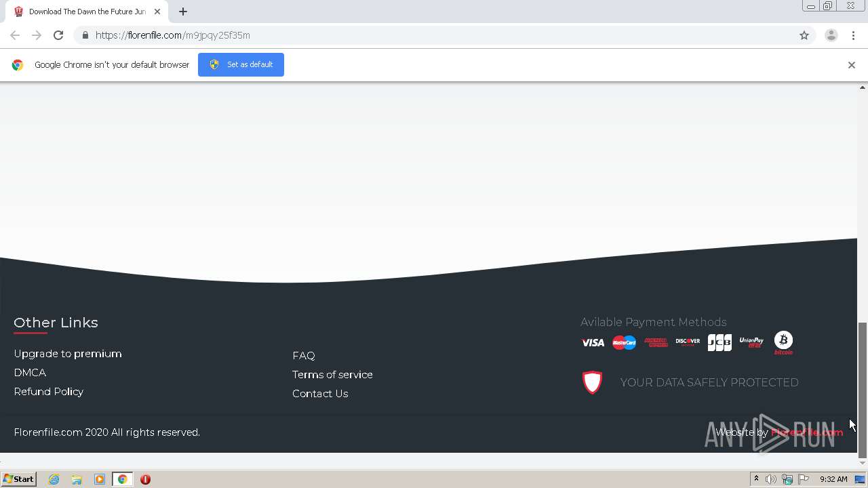Click the scrollbar up arrow
Image resolution: width=868 pixels, height=488 pixels.
point(863,87)
